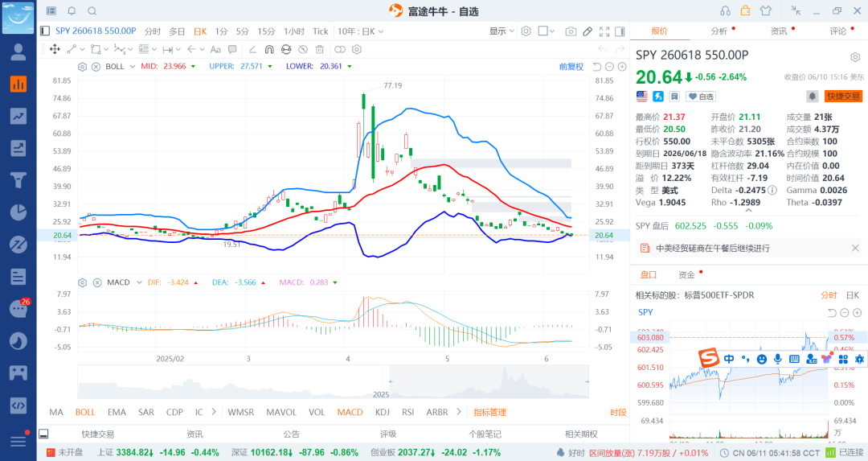The height and width of the screenshot is (461, 868).
Task: Switch to 资金 capital flow tab
Action: 686,274
